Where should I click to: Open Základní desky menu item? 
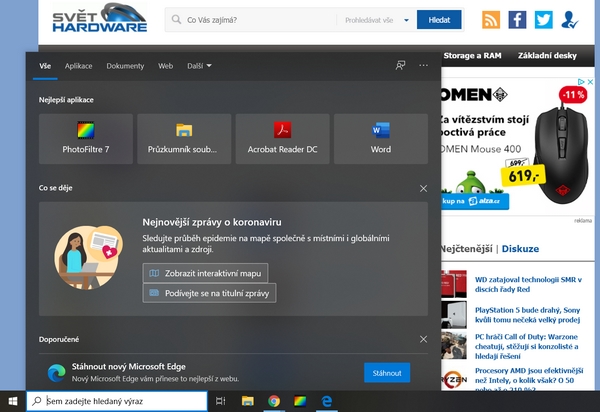pyautogui.click(x=547, y=55)
